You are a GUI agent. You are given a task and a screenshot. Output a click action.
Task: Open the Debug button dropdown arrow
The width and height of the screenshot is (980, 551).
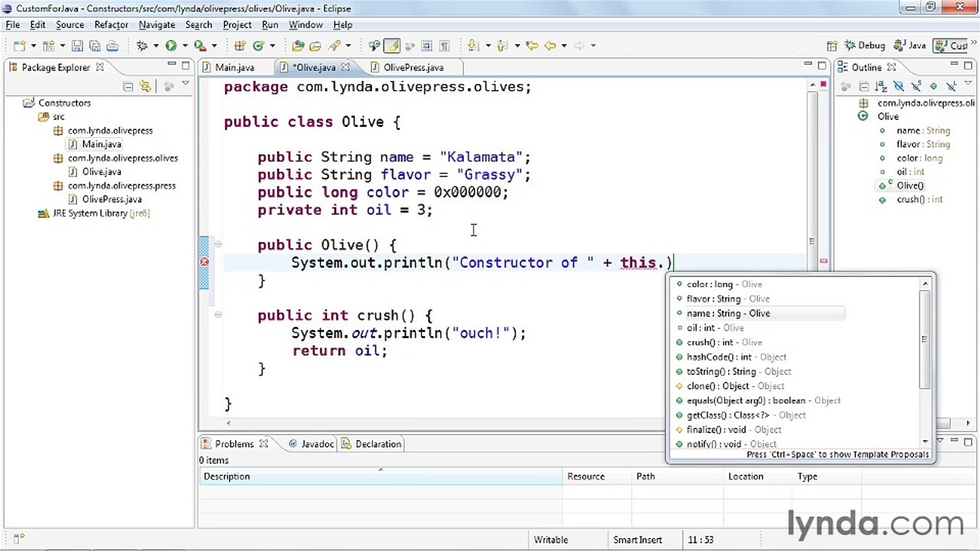tap(155, 46)
